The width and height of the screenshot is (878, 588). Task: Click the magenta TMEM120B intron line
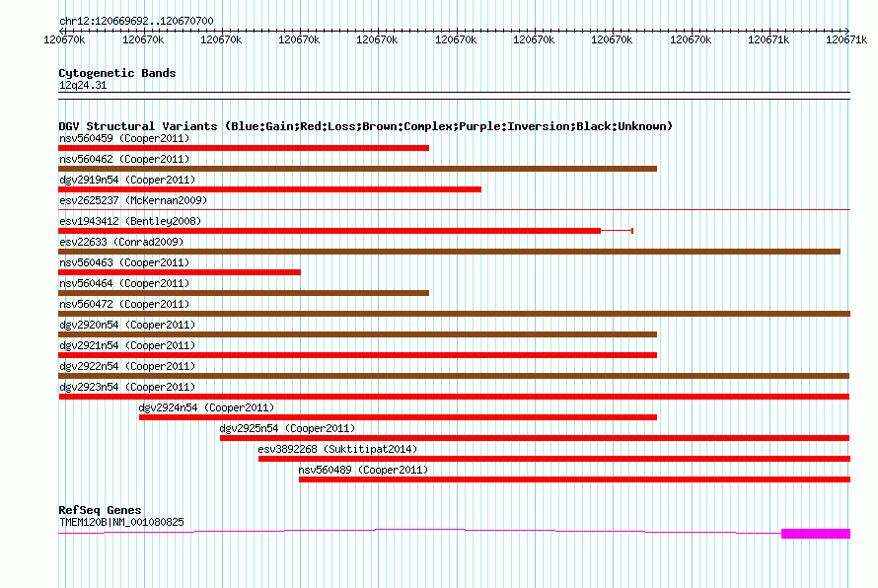click(x=420, y=530)
